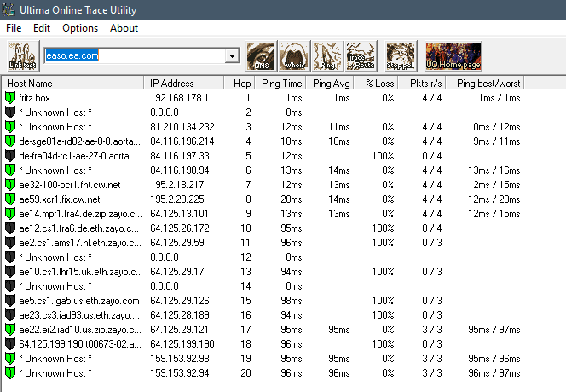Sort by Hop column header
This screenshot has height=392, width=566.
240,84
